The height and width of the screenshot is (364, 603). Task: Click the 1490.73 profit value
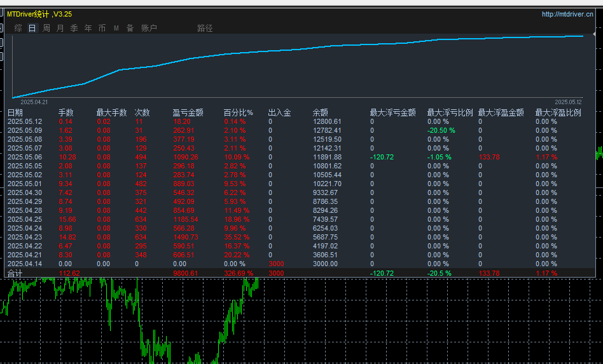pos(186,237)
